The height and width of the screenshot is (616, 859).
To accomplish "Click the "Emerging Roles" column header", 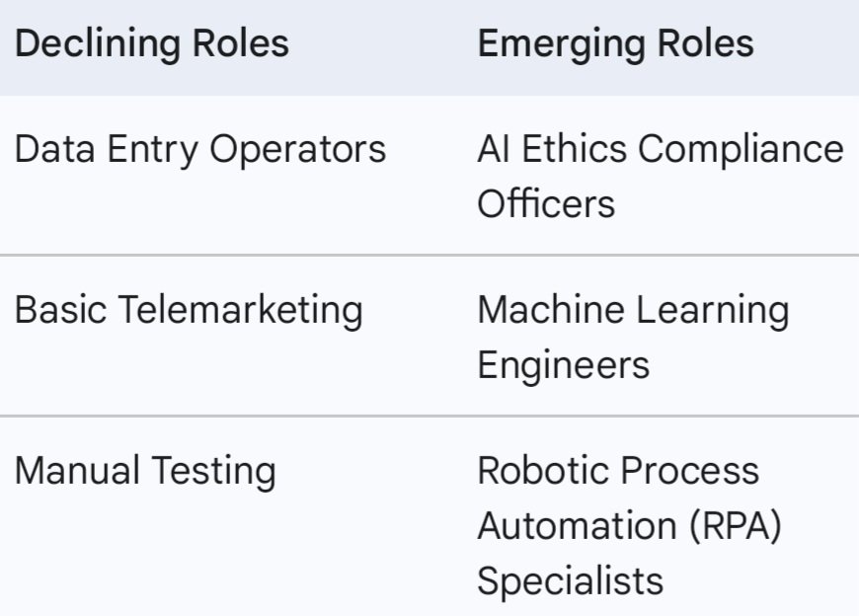I will pos(615,43).
